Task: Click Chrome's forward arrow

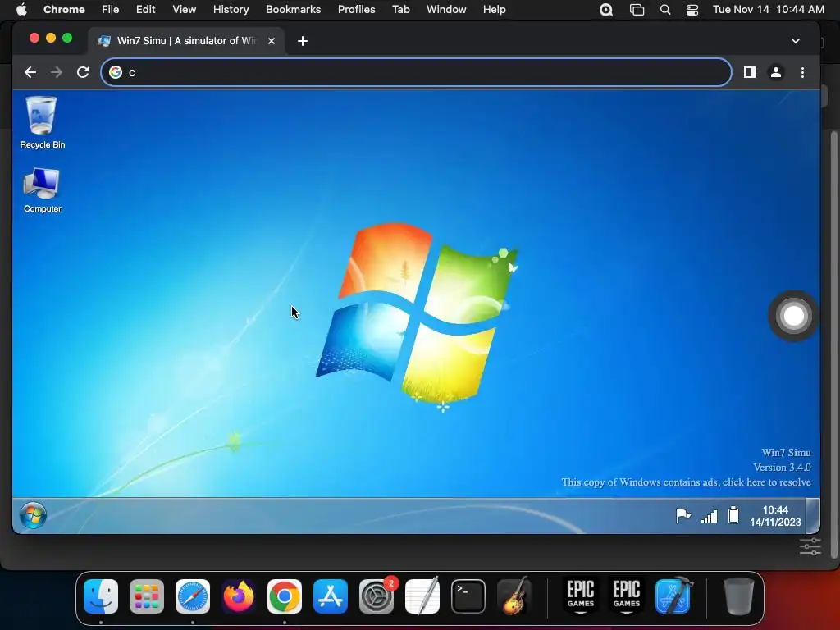Action: pyautogui.click(x=57, y=72)
